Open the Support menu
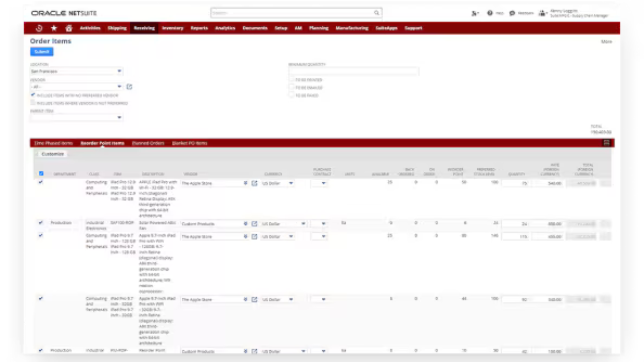Screen dimensions: 644x362 [x=413, y=28]
